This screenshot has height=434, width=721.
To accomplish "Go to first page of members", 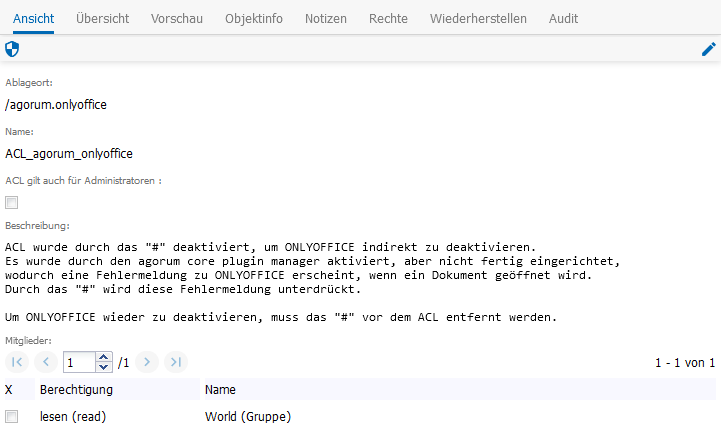I will [17, 362].
